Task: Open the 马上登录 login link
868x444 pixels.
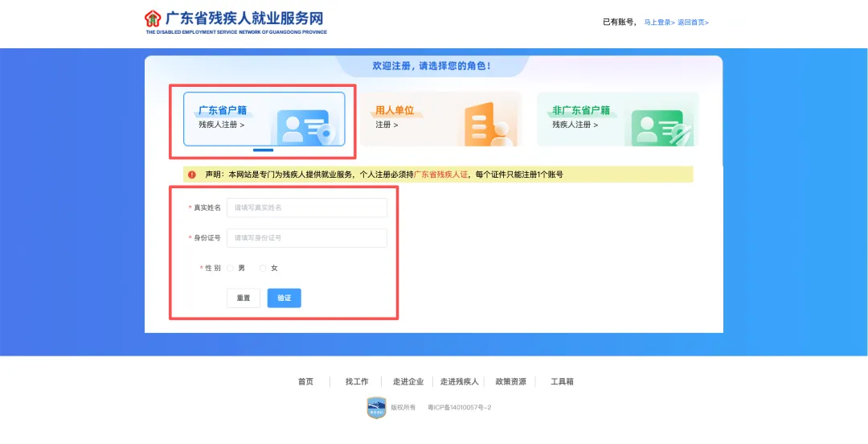Action: pyautogui.click(x=659, y=23)
